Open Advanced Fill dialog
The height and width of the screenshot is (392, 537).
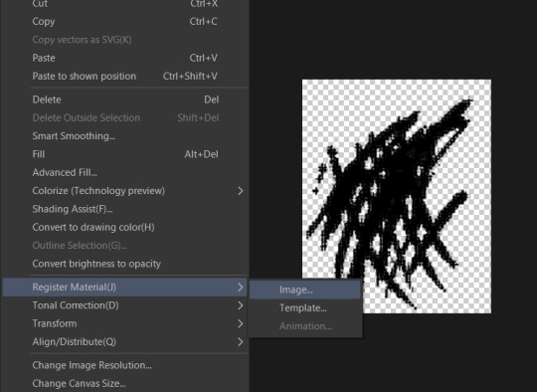click(x=124, y=172)
